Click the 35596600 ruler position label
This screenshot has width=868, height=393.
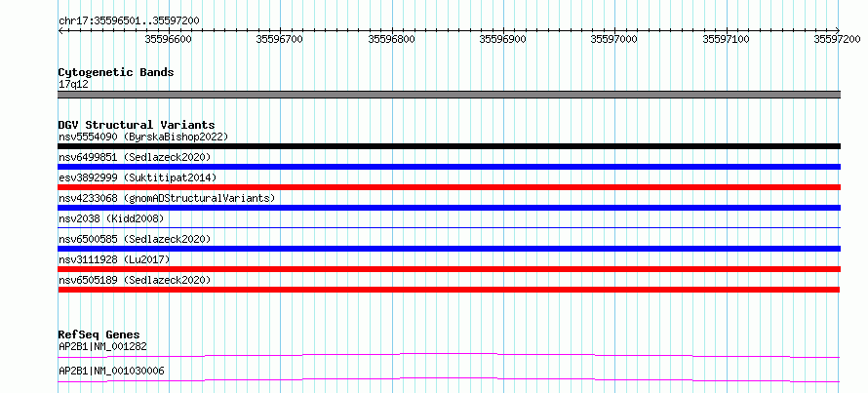tap(169, 39)
